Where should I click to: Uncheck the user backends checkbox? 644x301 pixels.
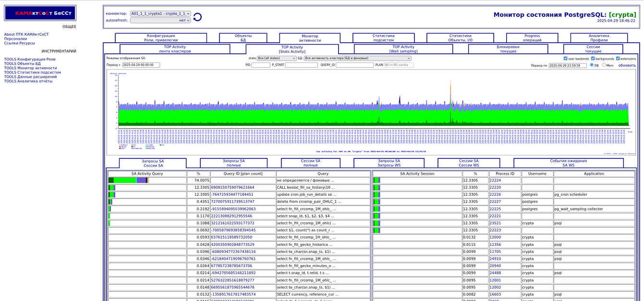click(x=565, y=59)
